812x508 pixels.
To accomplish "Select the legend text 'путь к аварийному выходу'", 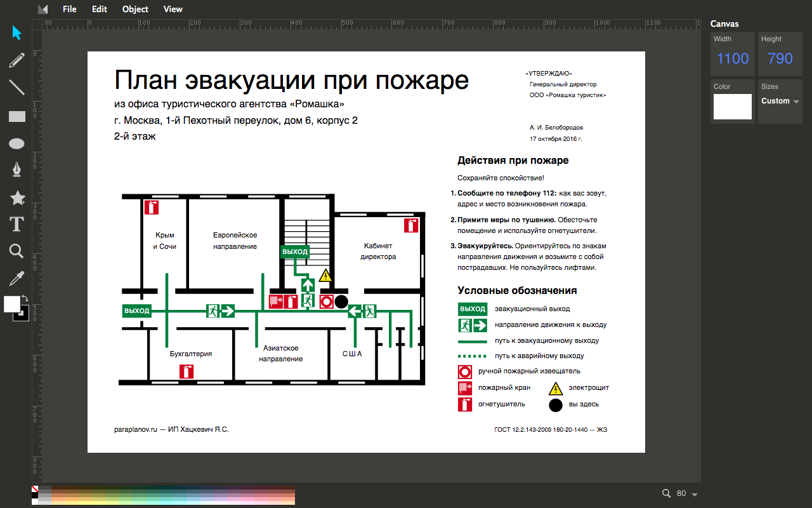I will 540,356.
